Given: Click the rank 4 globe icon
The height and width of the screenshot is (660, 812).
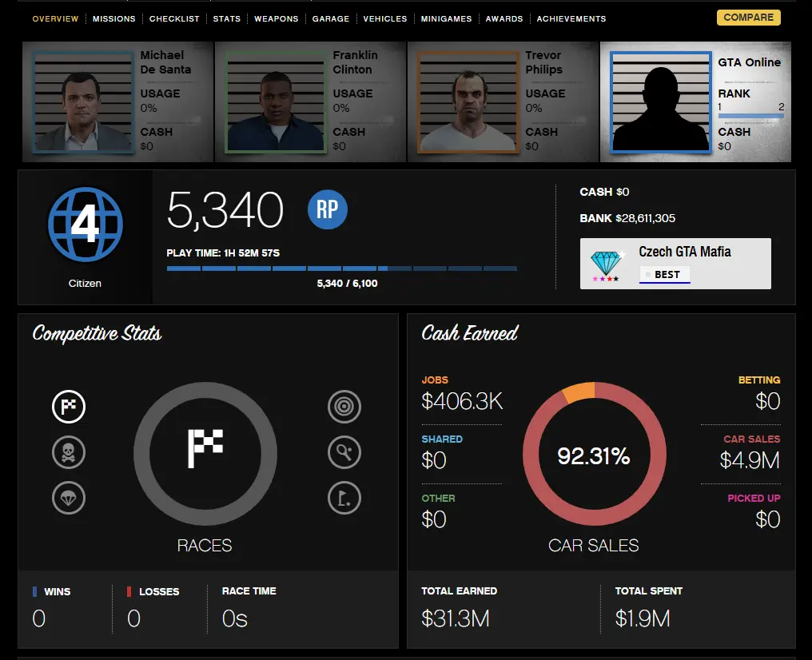Looking at the screenshot, I should click(x=86, y=225).
